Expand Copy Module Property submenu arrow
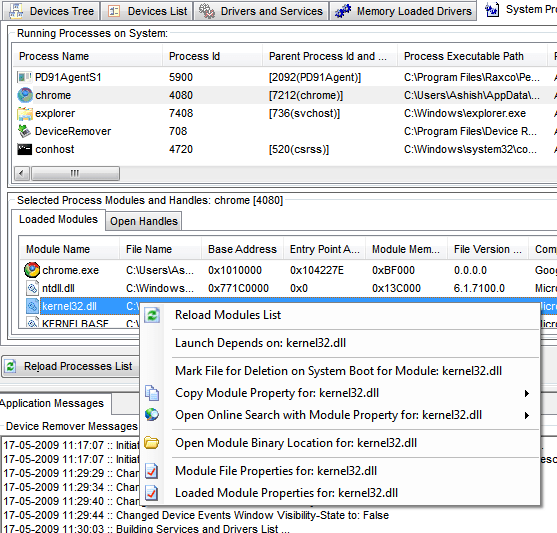557x533 pixels. point(527,393)
